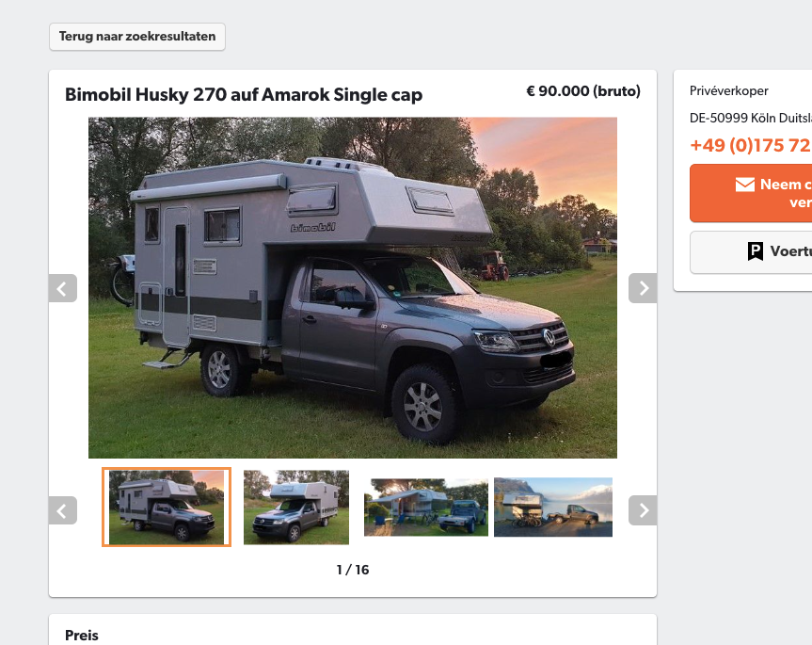Click the orange Neem contact button

751,193
